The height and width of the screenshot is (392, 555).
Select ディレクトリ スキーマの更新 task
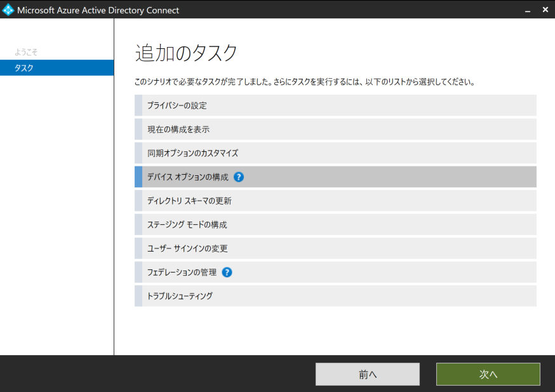[335, 201]
